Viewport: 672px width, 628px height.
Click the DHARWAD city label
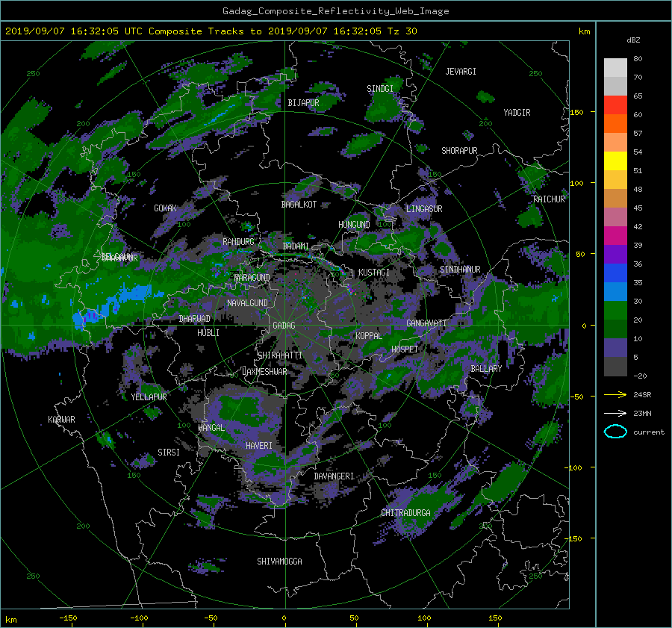195,319
